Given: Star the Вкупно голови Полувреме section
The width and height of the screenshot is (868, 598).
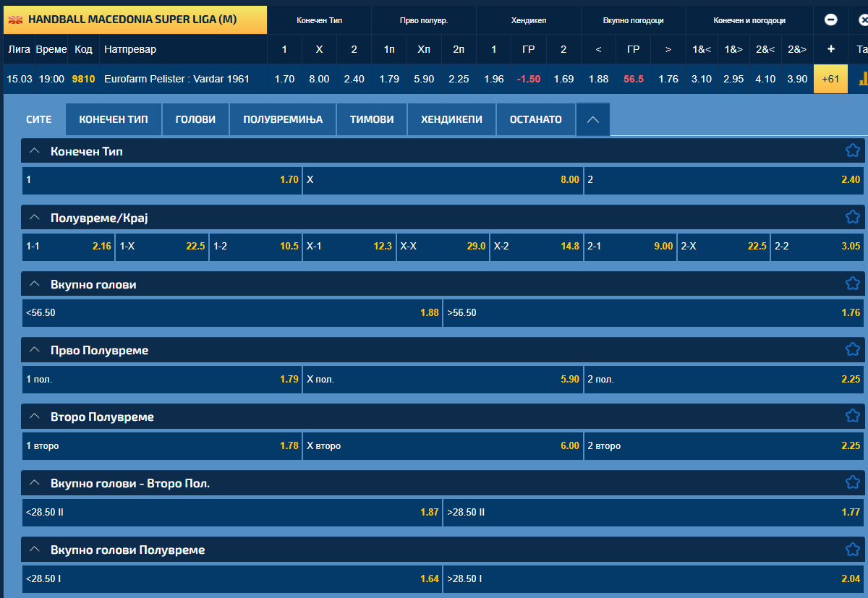Looking at the screenshot, I should click(852, 550).
